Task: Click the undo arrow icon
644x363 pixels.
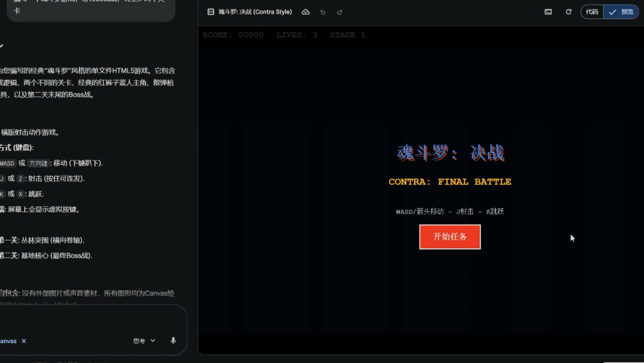Action: point(323,12)
